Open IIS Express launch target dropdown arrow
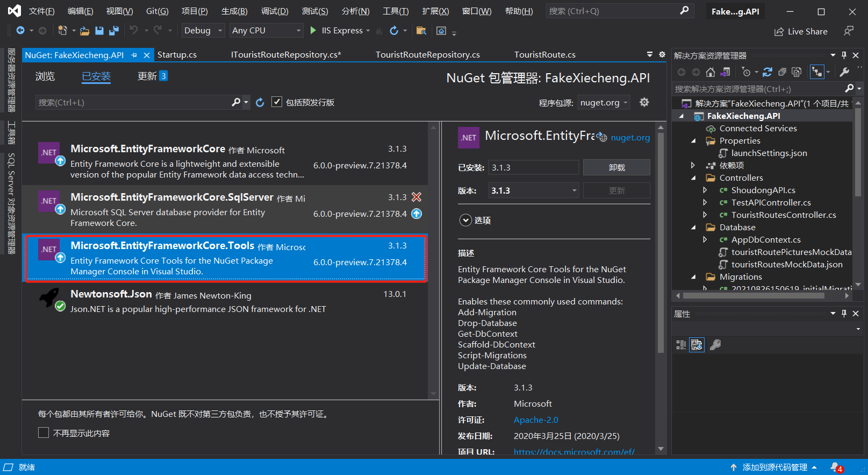The height and width of the screenshot is (475, 868). [x=368, y=31]
